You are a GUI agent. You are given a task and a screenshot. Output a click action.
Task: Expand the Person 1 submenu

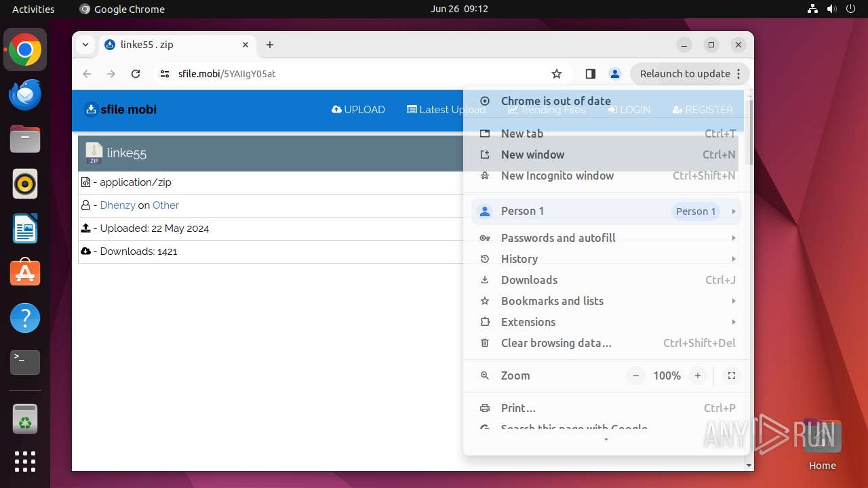(x=606, y=211)
